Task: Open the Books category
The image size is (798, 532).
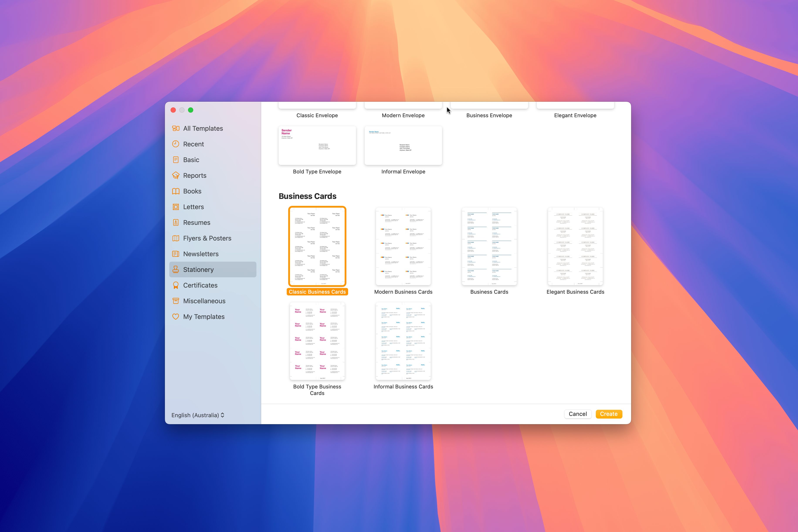Action: click(x=192, y=191)
